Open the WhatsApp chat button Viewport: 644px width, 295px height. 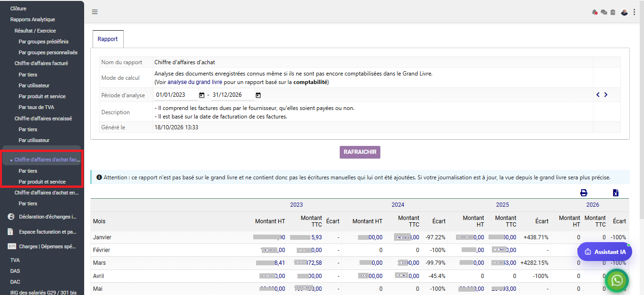(617, 281)
